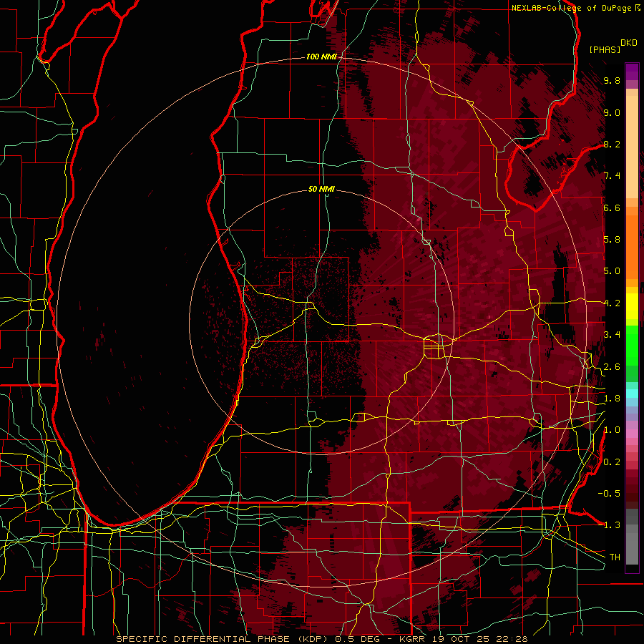Click the 5.0 legend value
644x644 pixels.
612,271
